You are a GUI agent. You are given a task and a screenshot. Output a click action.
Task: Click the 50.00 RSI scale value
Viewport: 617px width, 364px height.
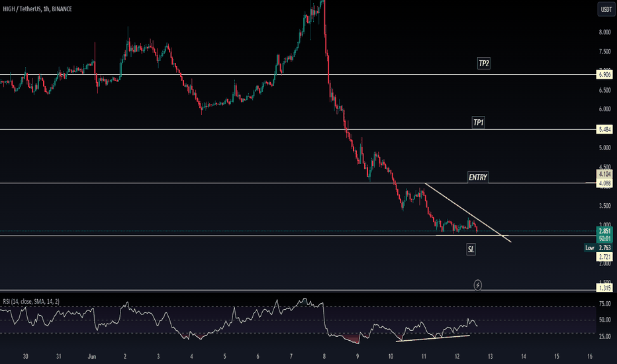605,320
